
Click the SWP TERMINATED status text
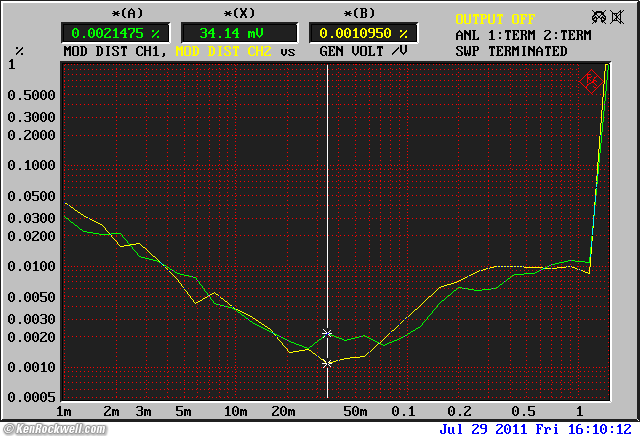pos(511,51)
